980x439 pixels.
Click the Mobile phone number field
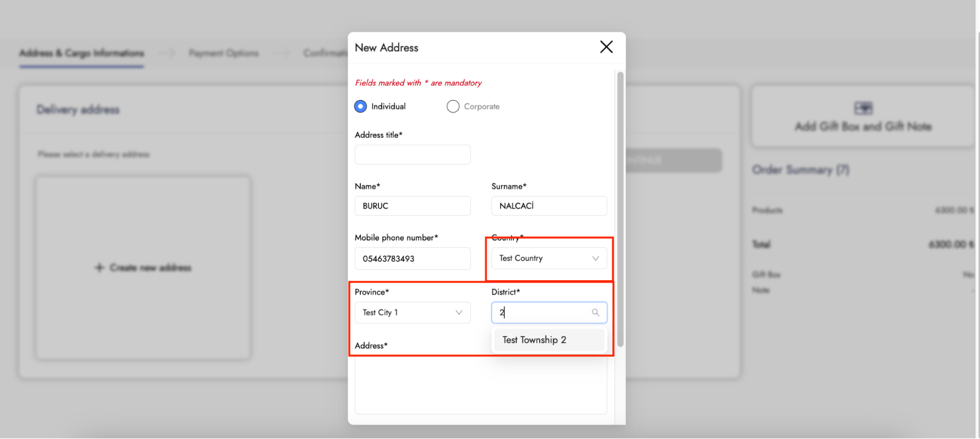point(412,259)
